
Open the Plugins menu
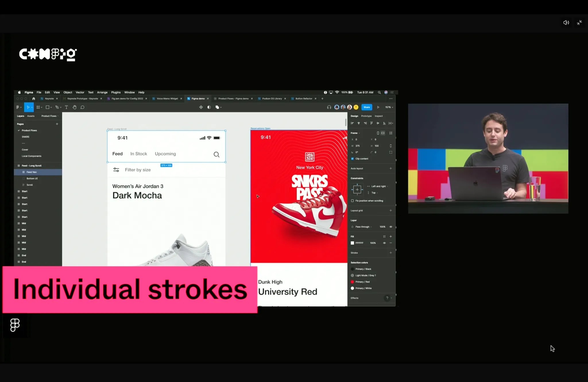[116, 92]
